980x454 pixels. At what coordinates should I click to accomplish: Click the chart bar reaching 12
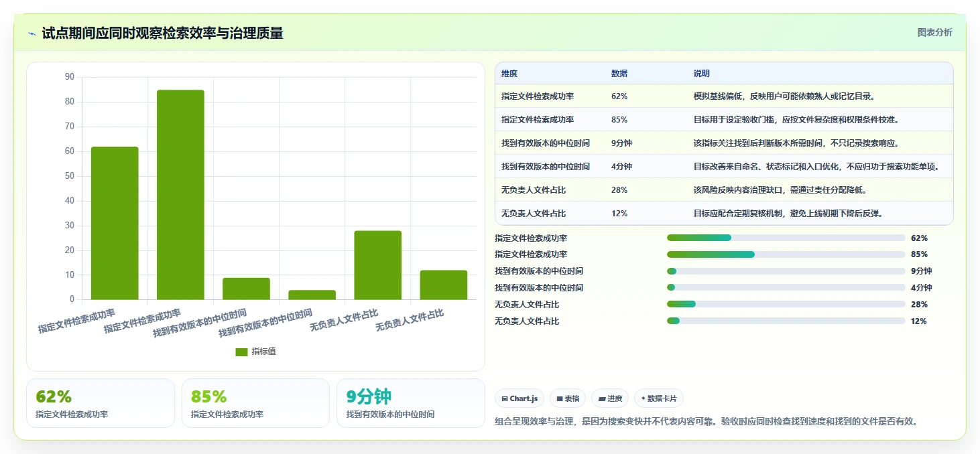coord(443,285)
